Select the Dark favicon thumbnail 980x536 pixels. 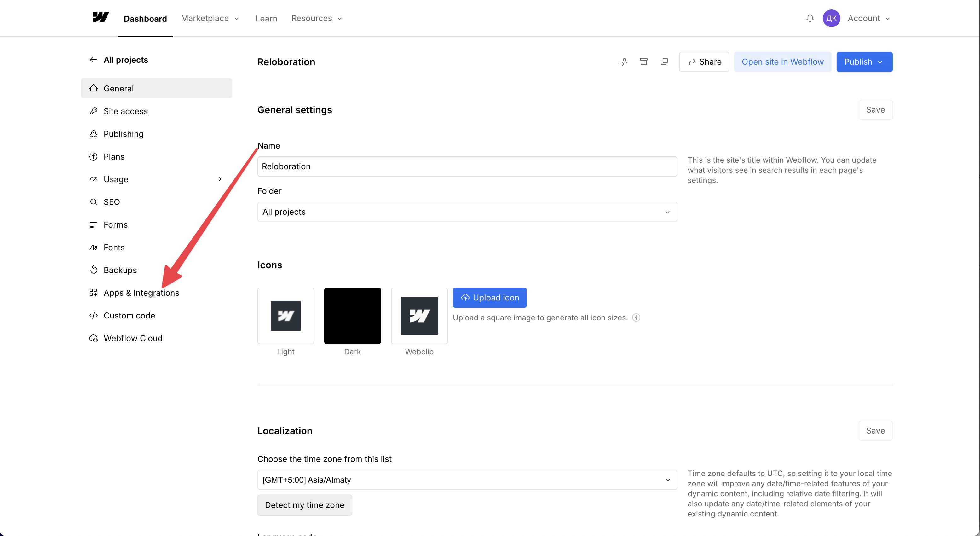[x=352, y=316]
